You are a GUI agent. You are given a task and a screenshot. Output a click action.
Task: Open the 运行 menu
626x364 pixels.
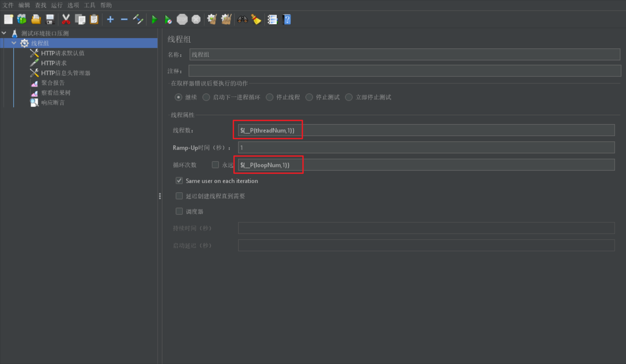coord(57,5)
